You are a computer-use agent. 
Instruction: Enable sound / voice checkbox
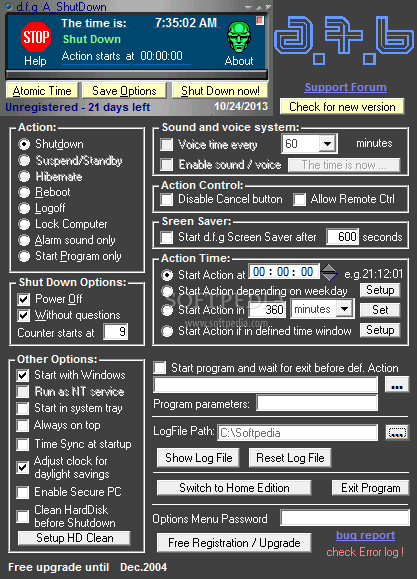point(167,164)
